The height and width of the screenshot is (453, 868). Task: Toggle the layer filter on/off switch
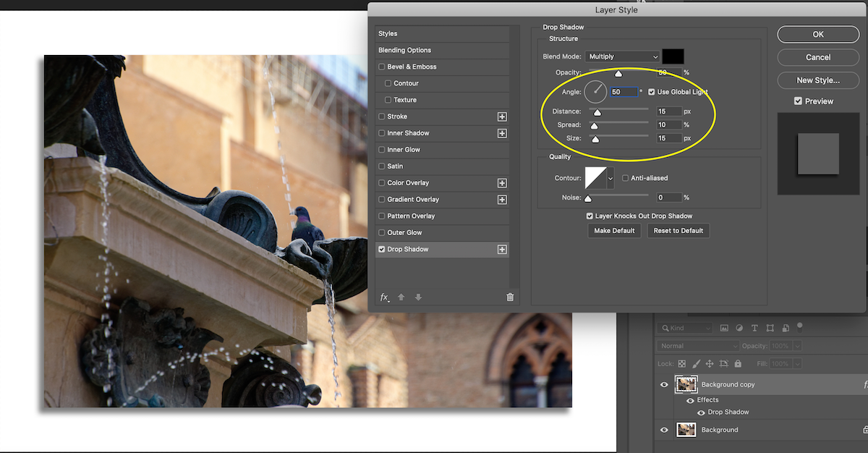coord(799,326)
